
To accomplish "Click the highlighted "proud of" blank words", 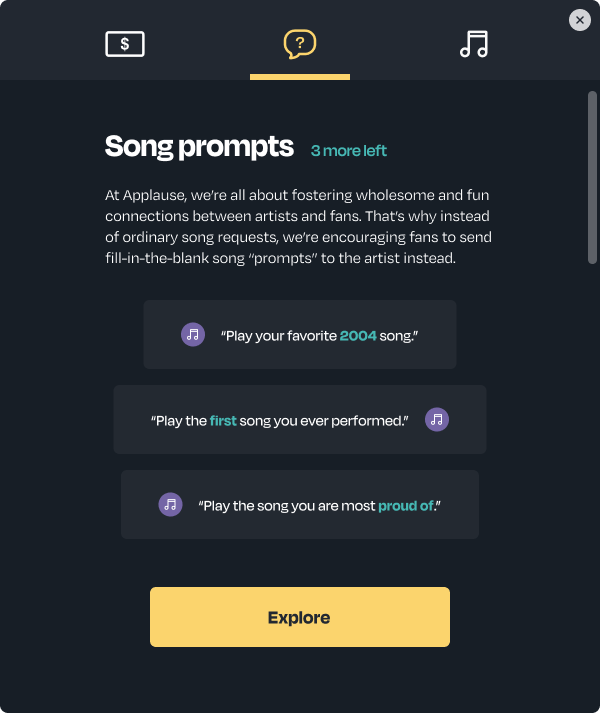I will tap(406, 506).
